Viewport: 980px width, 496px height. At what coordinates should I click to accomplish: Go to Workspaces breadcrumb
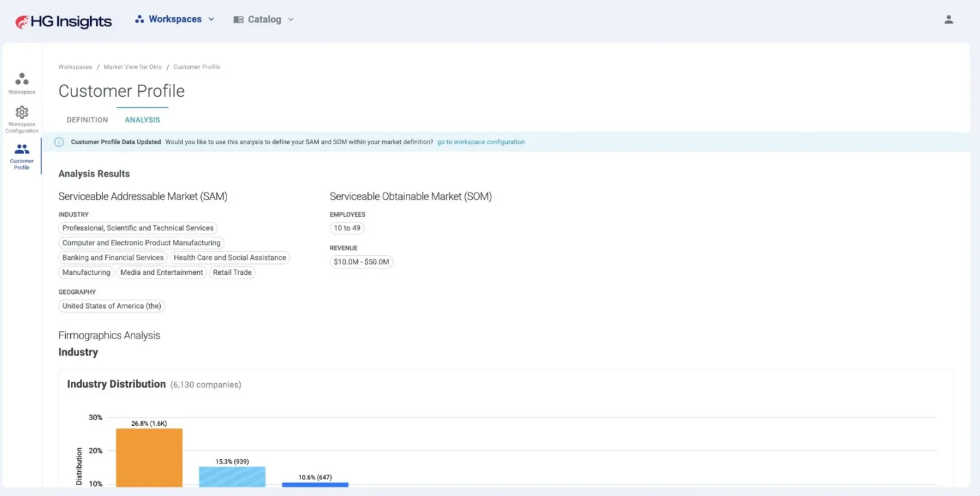75,67
